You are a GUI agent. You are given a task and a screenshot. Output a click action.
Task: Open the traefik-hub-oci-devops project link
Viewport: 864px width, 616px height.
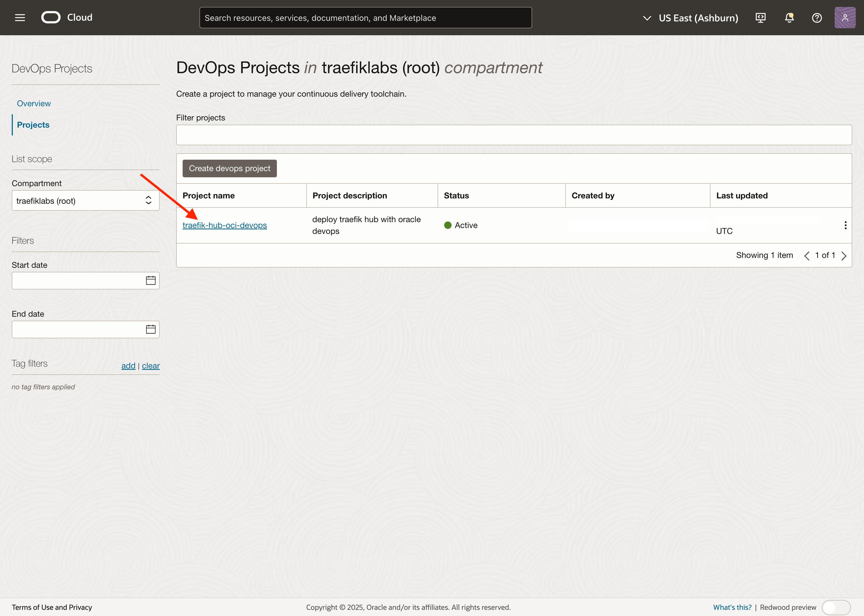pyautogui.click(x=225, y=225)
